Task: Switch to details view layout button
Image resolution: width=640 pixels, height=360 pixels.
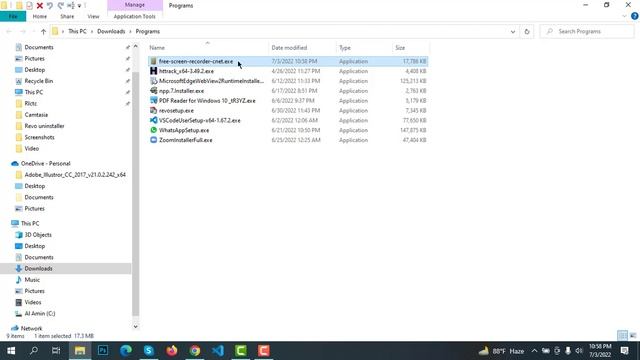Action: [622, 336]
